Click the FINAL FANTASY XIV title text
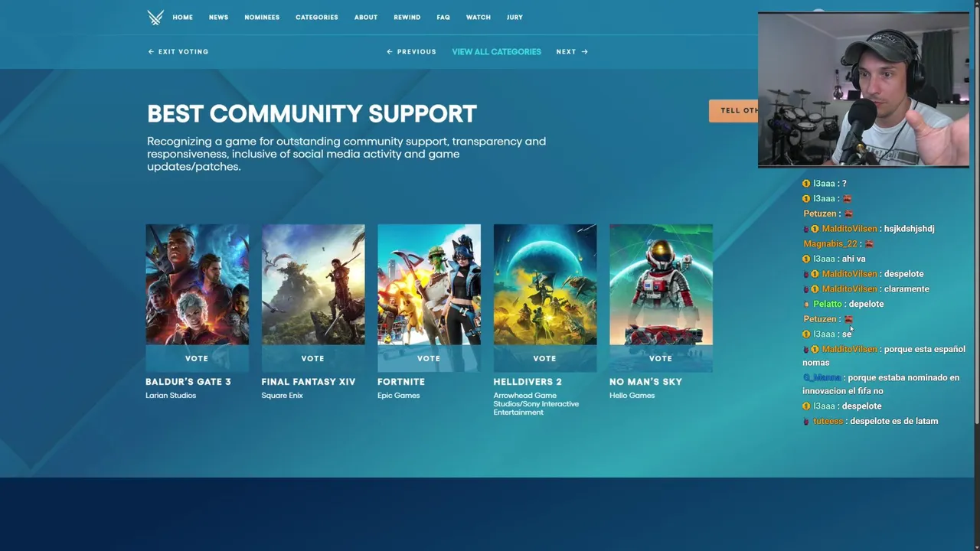 309,382
